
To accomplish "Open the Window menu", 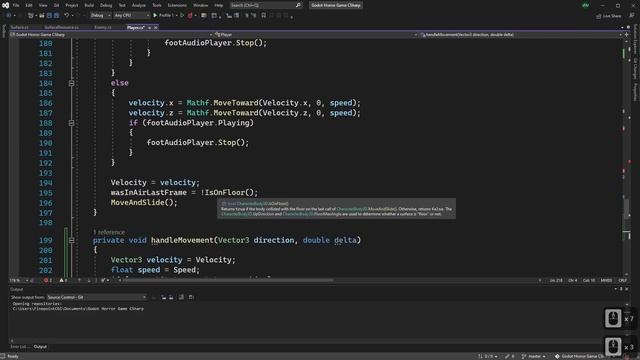I will 200,5.
